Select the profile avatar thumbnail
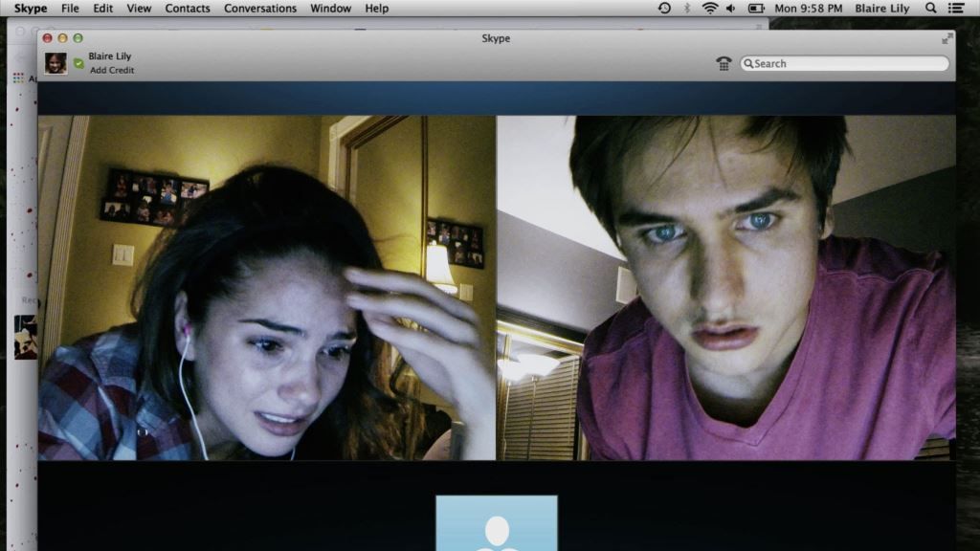The width and height of the screenshot is (980, 551). [56, 63]
